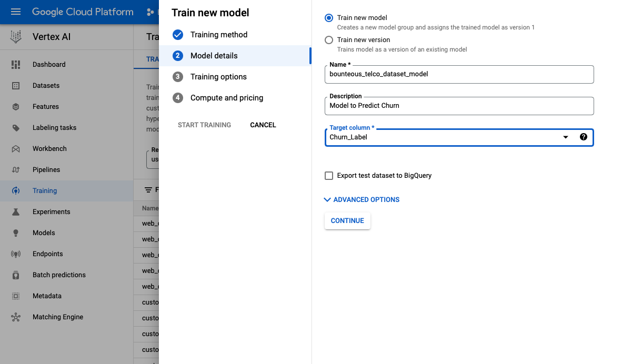Go to Compute and pricing step
Viewport: 622px width, 364px height.
coord(235,97)
